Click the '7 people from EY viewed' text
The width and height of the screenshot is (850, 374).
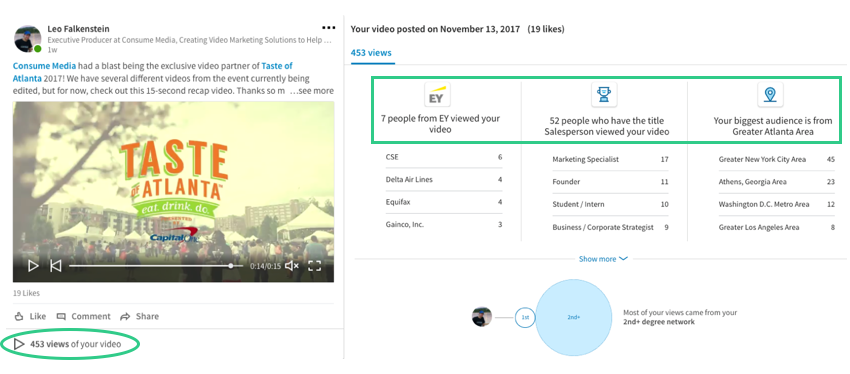pos(440,124)
